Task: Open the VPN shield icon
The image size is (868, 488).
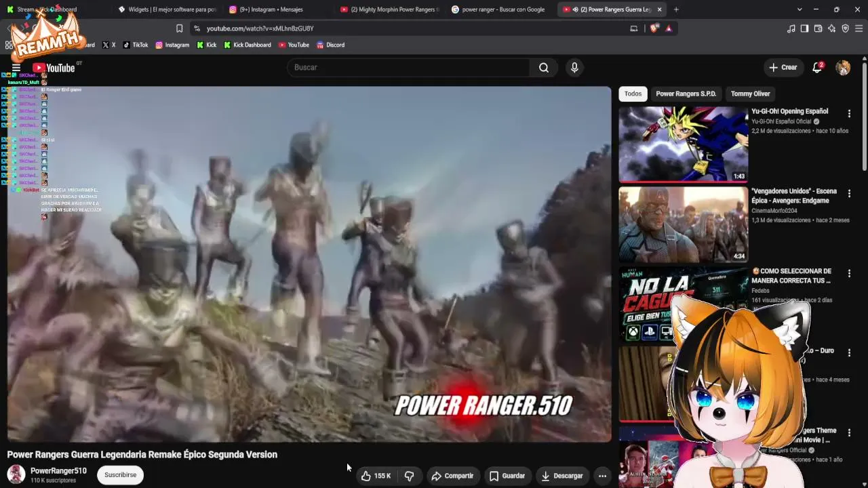Action: click(846, 28)
